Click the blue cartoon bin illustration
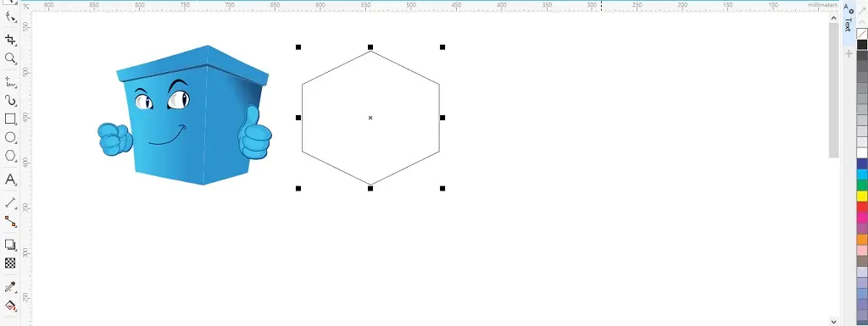This screenshot has height=326, width=868. [185, 115]
